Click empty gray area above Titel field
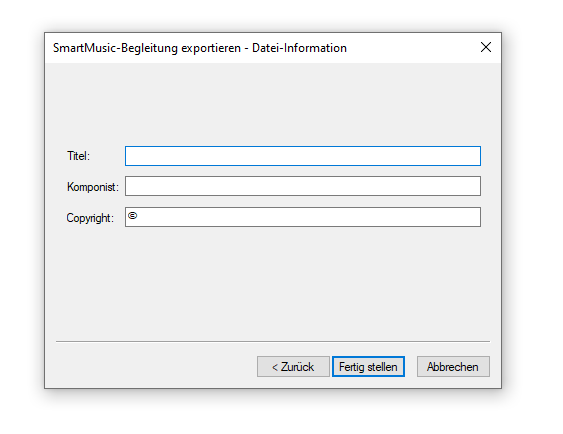Screen dimensions: 563x434 273,104
